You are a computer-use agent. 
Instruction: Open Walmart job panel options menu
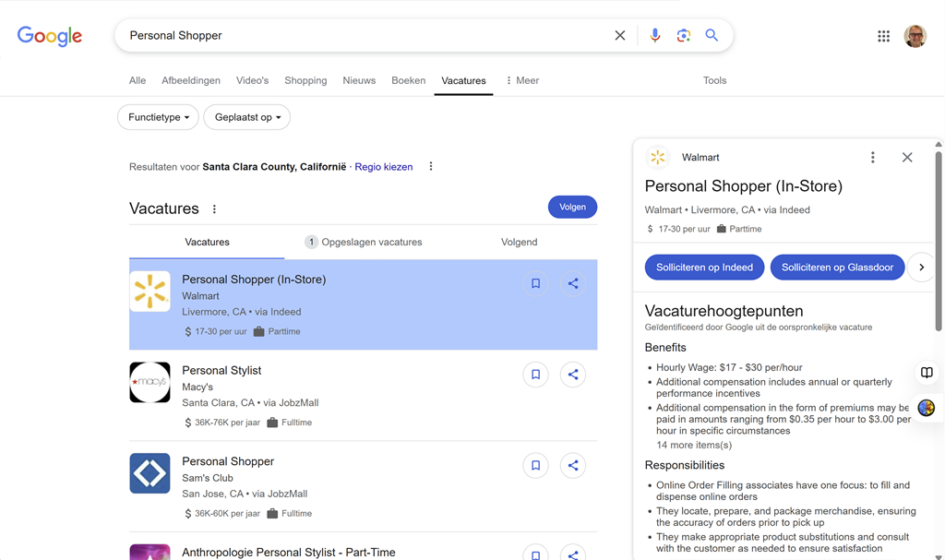pos(873,158)
